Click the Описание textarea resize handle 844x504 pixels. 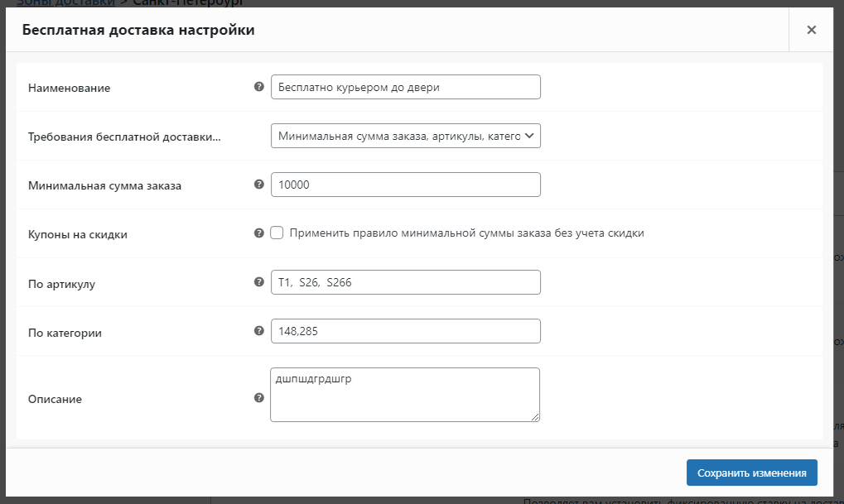point(535,417)
